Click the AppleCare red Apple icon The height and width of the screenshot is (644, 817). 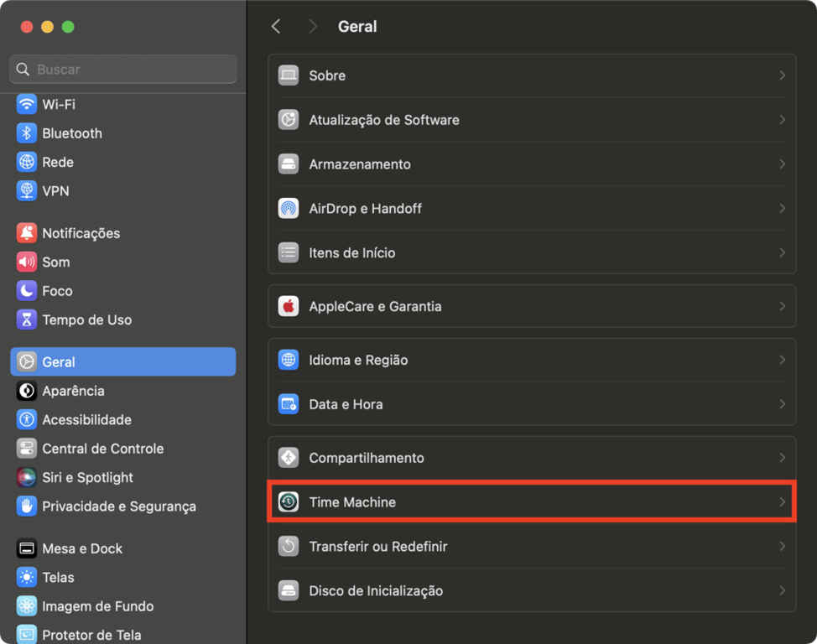point(289,306)
